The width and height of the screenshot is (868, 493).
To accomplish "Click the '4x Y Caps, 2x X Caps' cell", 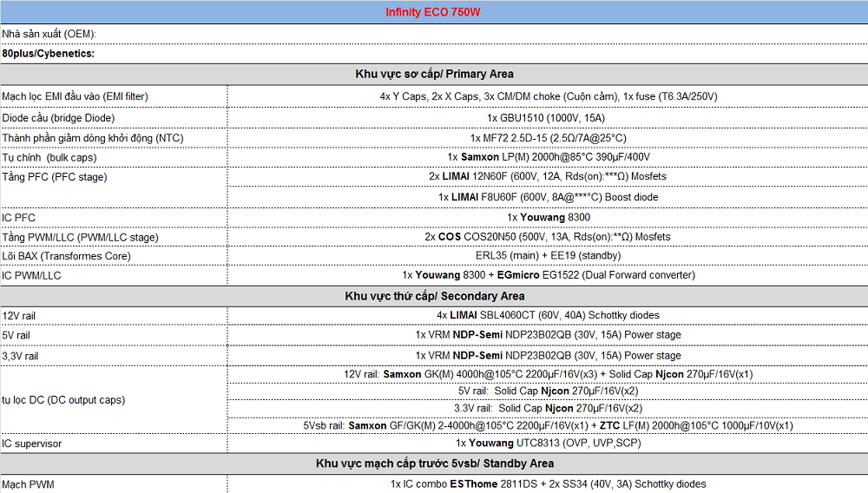I will (548, 96).
